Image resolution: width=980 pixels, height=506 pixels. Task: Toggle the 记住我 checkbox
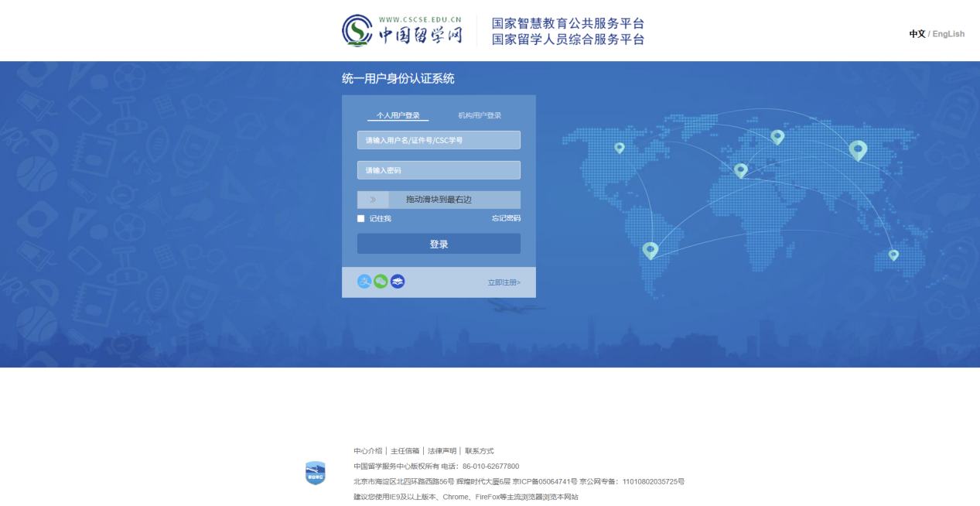pyautogui.click(x=361, y=219)
